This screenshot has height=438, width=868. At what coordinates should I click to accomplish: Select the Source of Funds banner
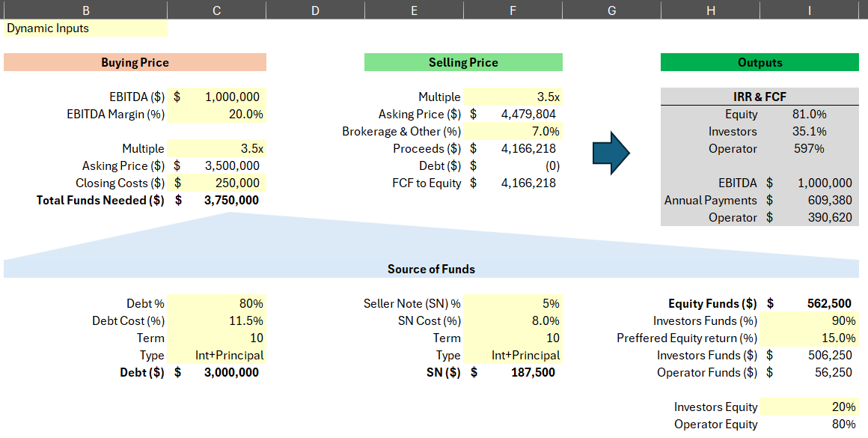point(431,269)
